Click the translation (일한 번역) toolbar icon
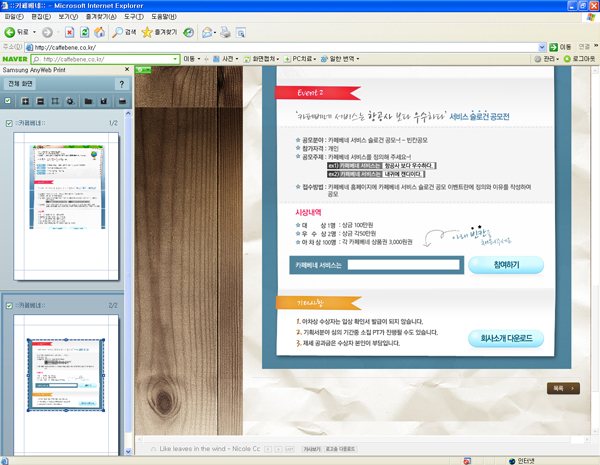The height and width of the screenshot is (465, 600). point(324,59)
